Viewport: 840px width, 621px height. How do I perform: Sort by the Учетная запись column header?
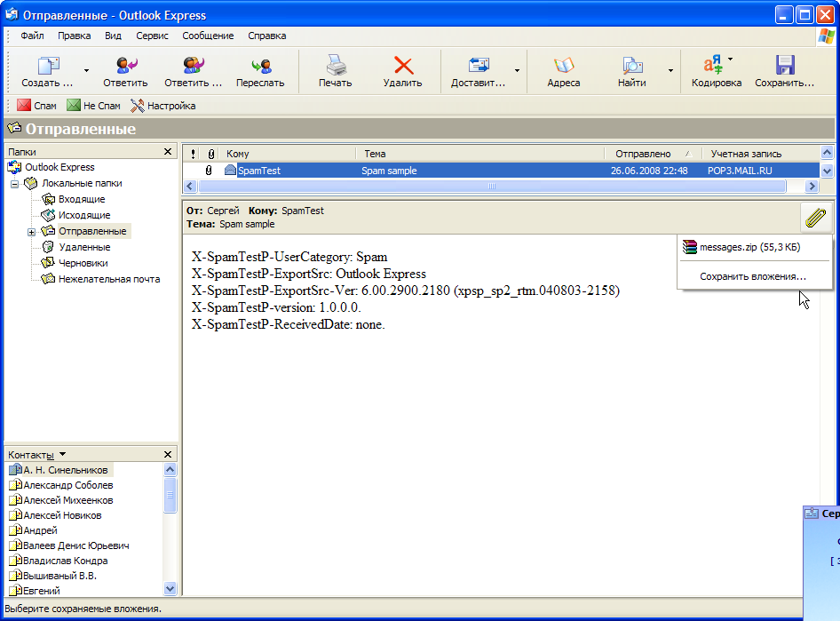[x=761, y=154]
